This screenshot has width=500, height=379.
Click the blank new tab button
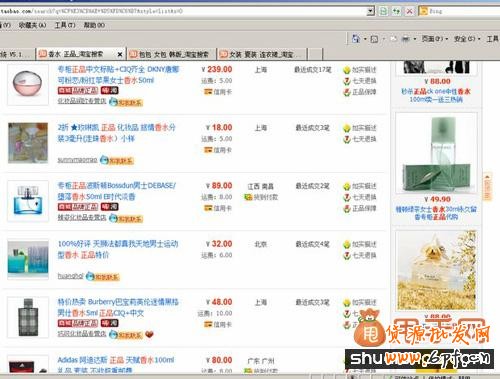[315, 54]
